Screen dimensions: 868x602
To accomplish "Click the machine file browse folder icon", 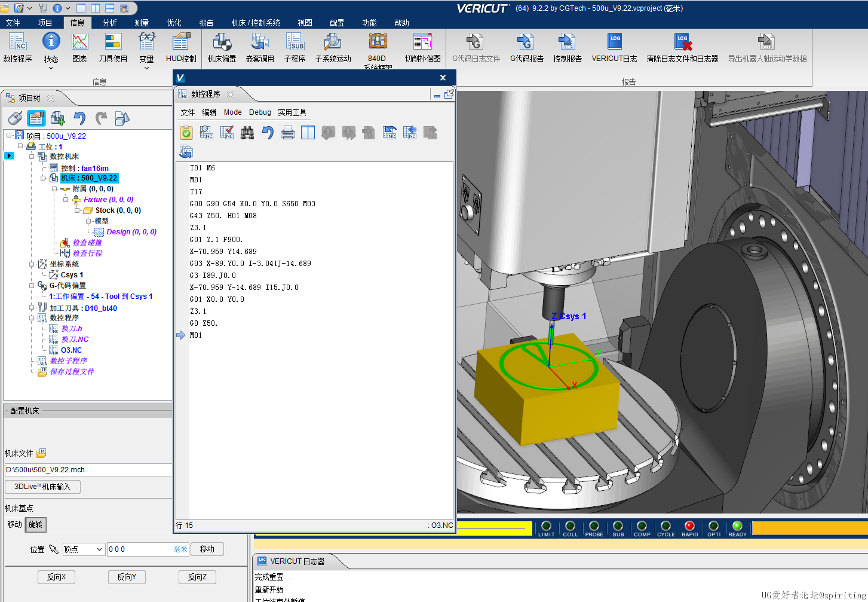I will coord(41,453).
